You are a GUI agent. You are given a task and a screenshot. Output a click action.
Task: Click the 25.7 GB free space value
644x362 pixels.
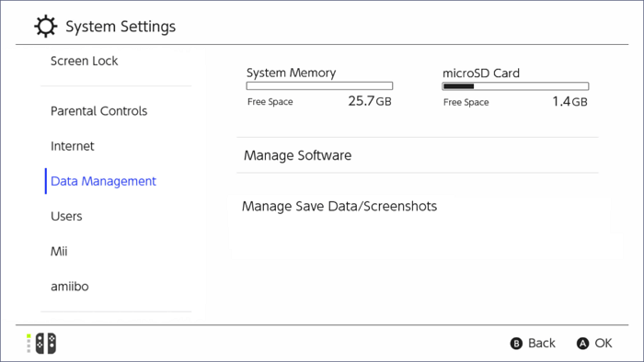tap(370, 101)
